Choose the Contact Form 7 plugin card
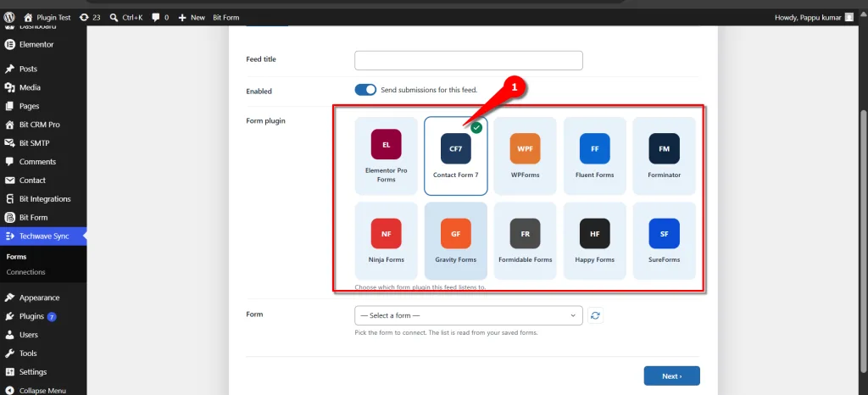Image resolution: width=868 pixels, height=395 pixels. click(x=455, y=156)
